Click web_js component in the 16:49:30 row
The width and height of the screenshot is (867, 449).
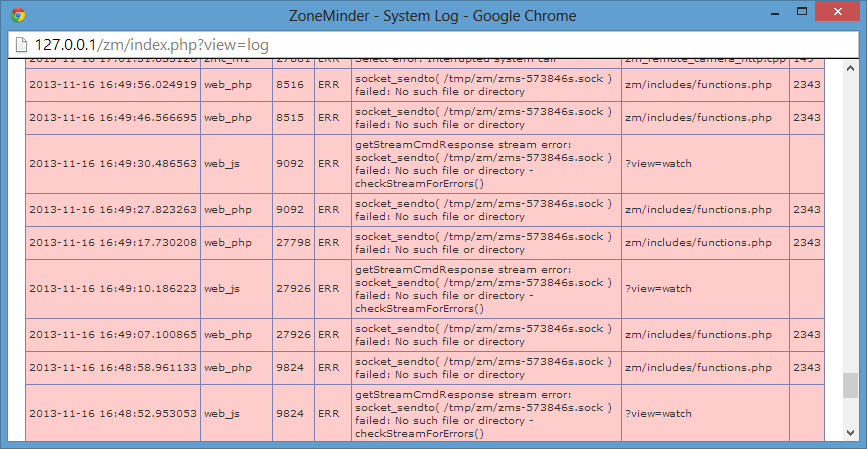click(x=222, y=164)
